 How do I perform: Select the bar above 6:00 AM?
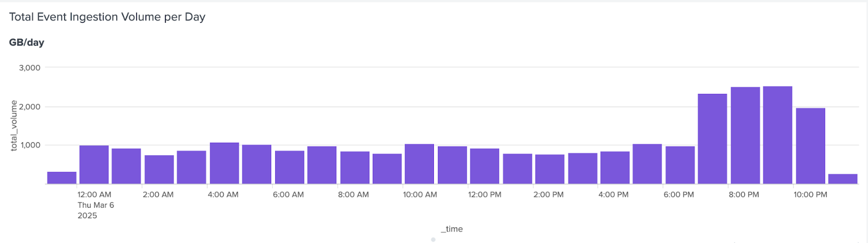pyautogui.click(x=289, y=168)
